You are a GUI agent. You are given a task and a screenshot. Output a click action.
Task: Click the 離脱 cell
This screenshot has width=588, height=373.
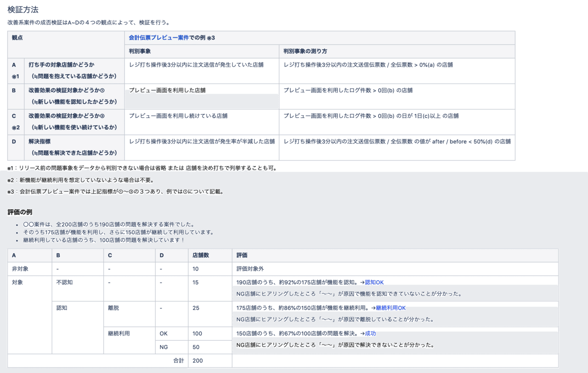[130, 314]
